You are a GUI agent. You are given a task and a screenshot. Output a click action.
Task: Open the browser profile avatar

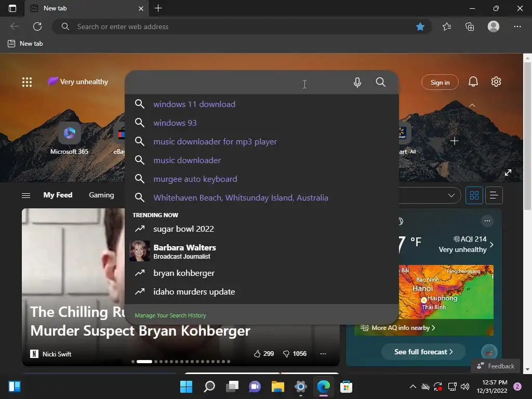[494, 26]
